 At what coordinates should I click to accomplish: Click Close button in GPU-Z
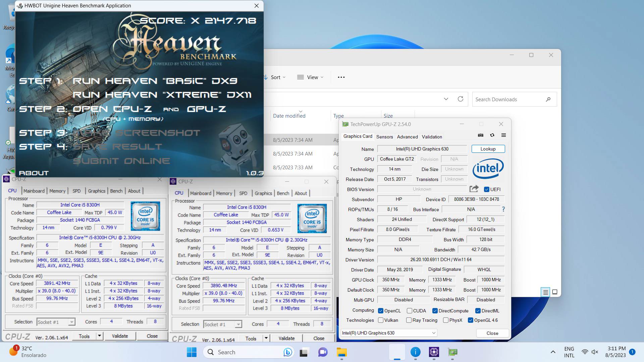point(492,333)
